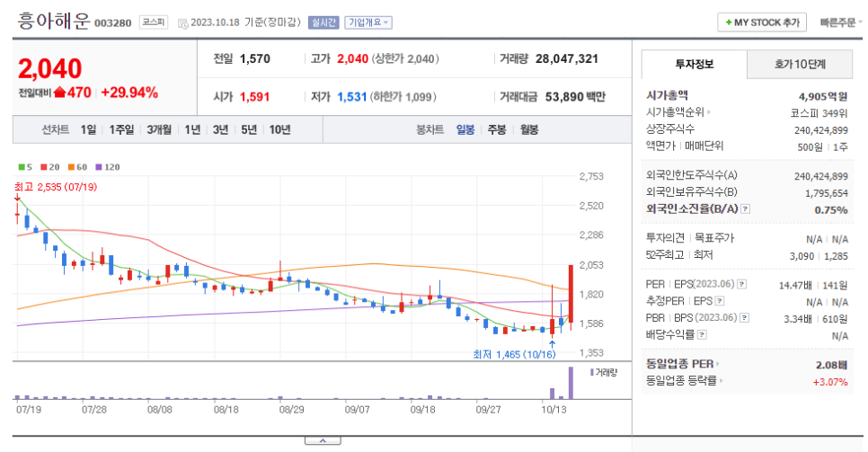The image size is (868, 452).
Task: Click the +29.94% change value
Action: coord(129,93)
